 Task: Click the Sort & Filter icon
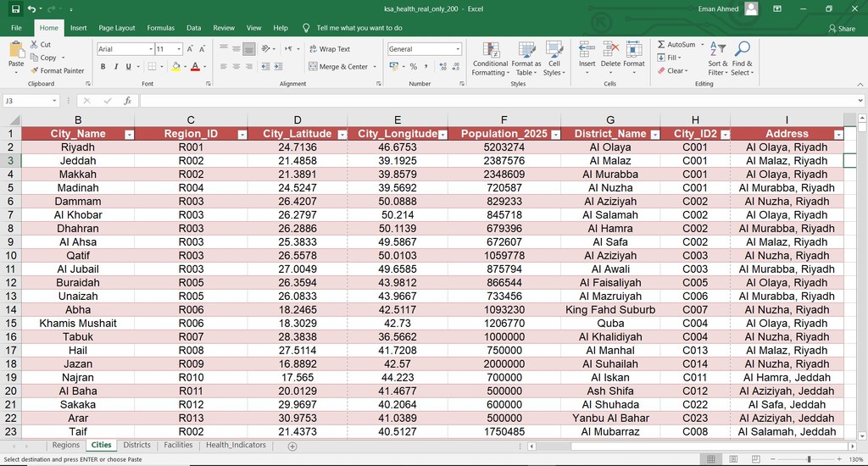click(x=717, y=58)
